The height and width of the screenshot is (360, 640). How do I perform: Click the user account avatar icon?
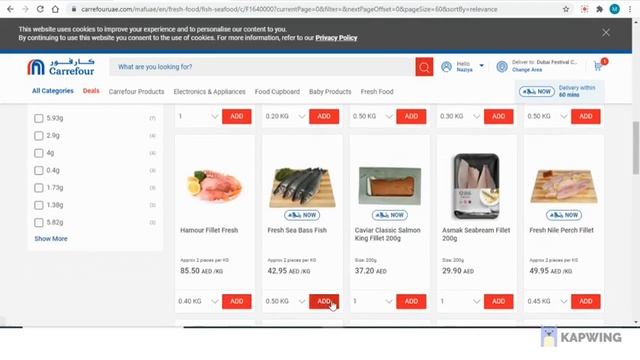click(x=447, y=67)
